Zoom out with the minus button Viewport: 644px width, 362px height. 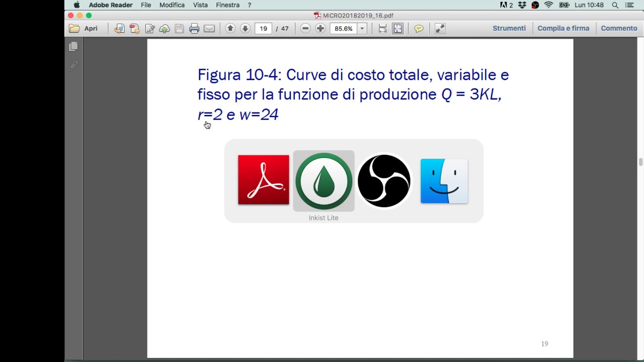305,29
